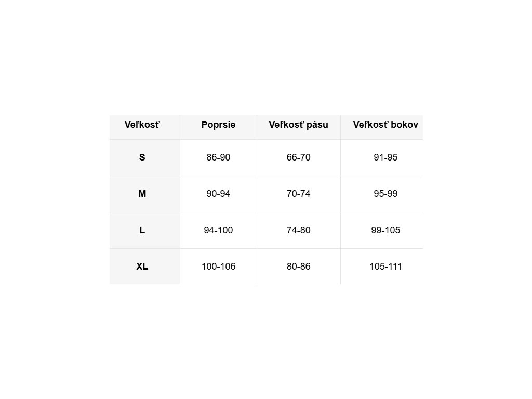The height and width of the screenshot is (399, 532).
Task: Click the 105-111 hips cell
Action: point(385,267)
